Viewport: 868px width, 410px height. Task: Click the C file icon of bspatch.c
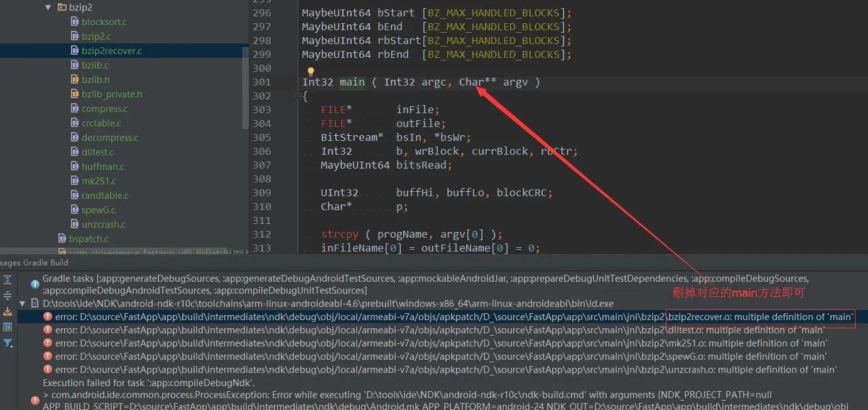(x=62, y=239)
